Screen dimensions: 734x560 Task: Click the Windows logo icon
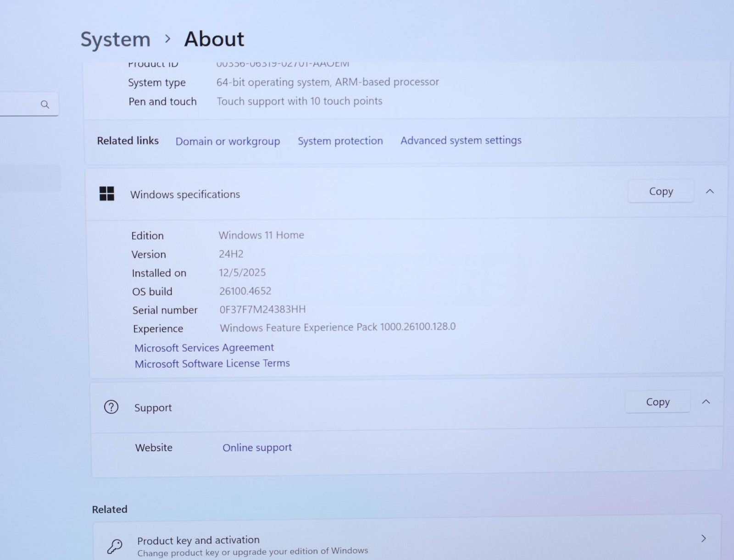107,194
